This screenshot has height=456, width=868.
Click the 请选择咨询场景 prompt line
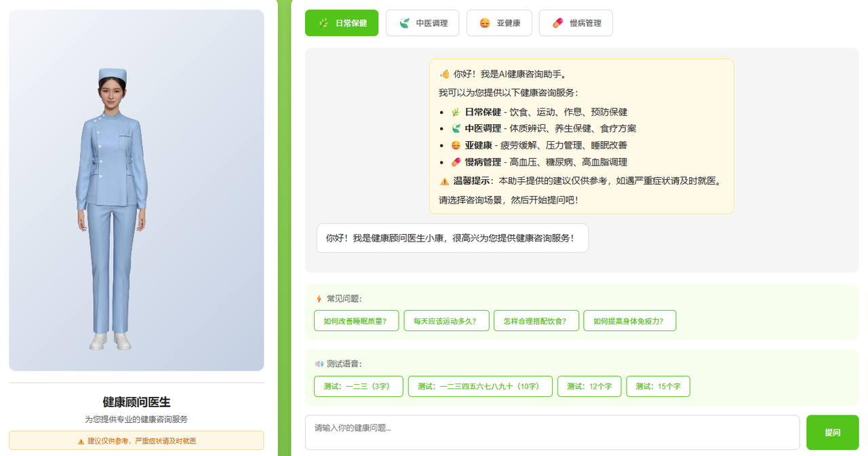point(509,200)
